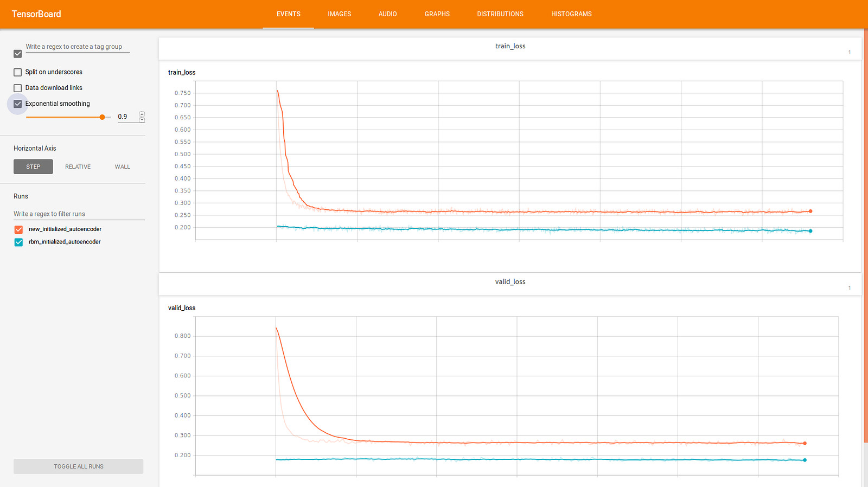Disable Exponential smoothing checkbox
This screenshot has width=868, height=487.
pos(18,104)
